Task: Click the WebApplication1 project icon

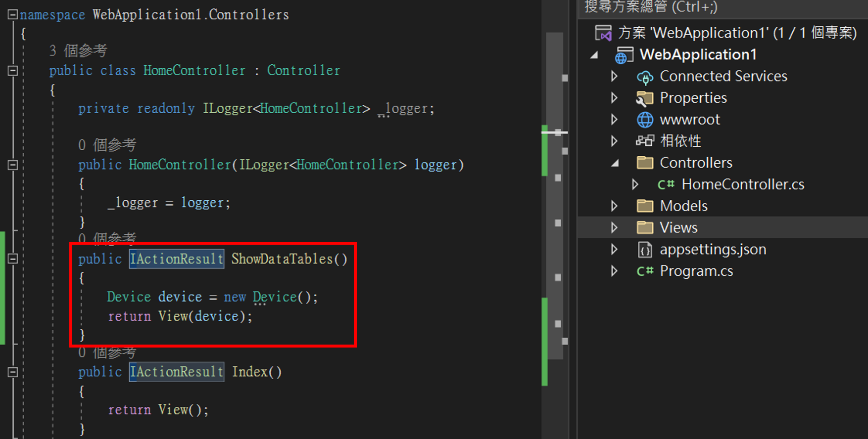Action: [x=624, y=55]
